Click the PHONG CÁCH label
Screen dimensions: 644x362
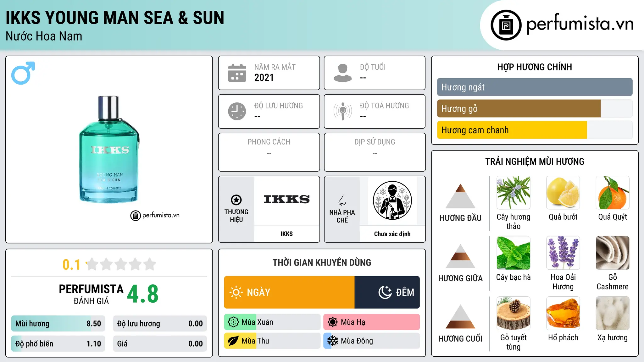click(269, 142)
